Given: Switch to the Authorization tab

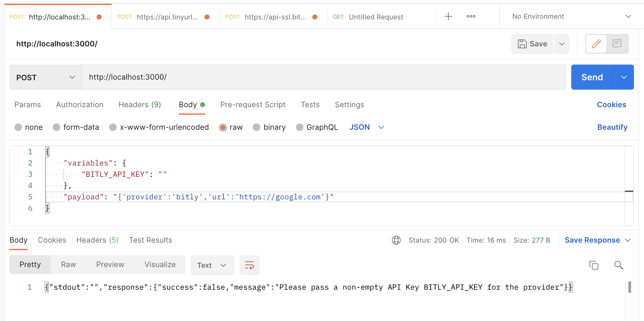Looking at the screenshot, I should coord(80,105).
